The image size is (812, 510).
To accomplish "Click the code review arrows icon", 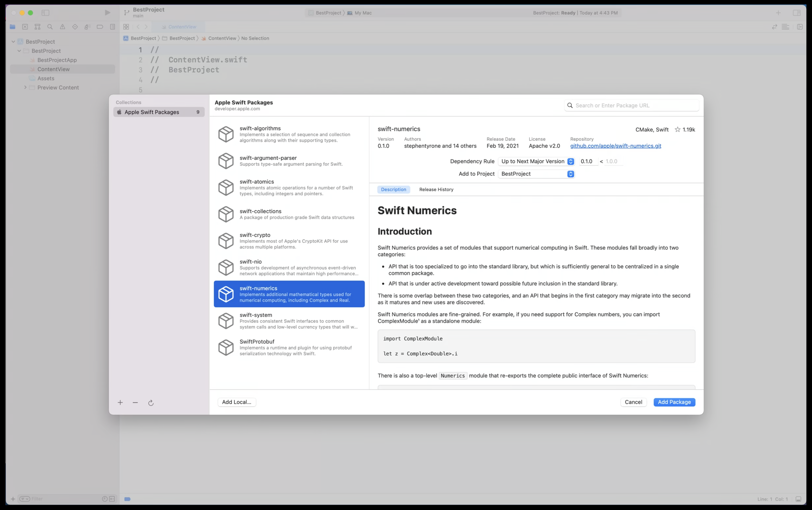I will (x=775, y=27).
